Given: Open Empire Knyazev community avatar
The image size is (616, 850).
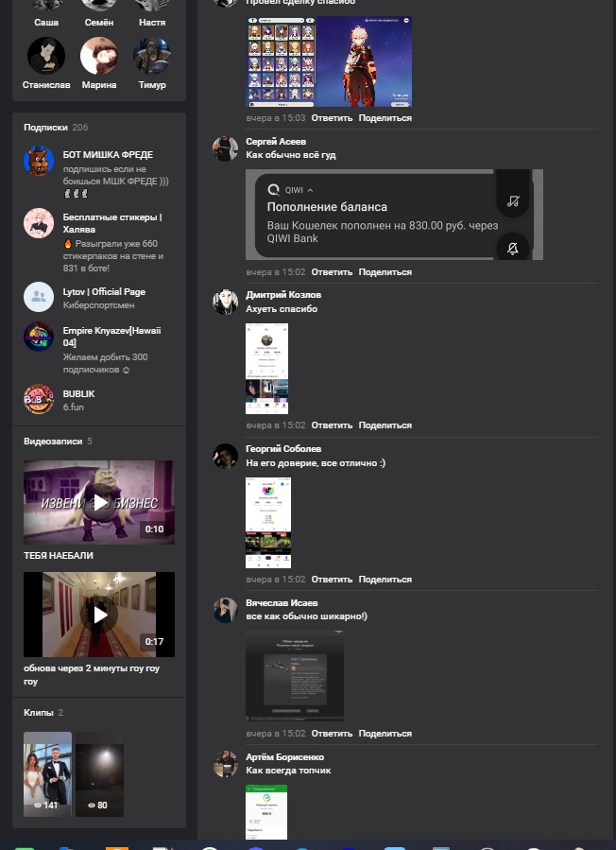Looking at the screenshot, I should coord(39,336).
